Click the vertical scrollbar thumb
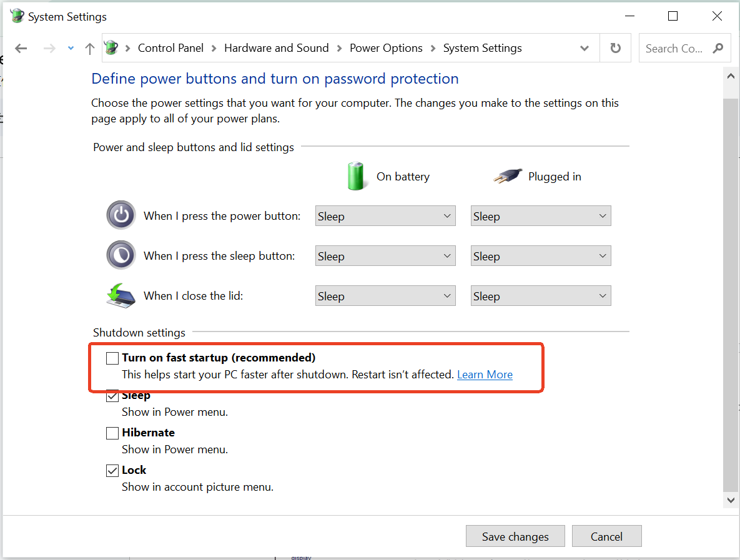 click(x=731, y=295)
